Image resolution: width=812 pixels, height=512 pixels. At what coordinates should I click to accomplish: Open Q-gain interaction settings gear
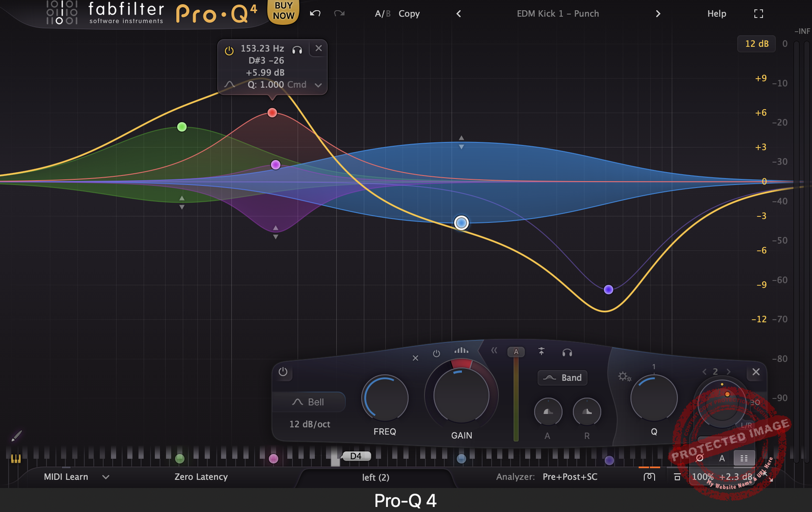(624, 376)
